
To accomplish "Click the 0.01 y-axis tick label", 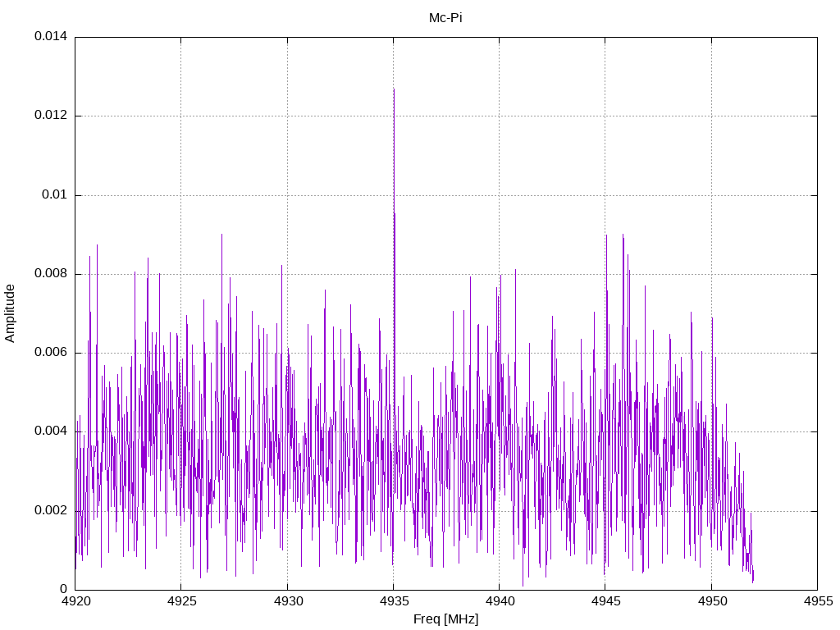I will tap(55, 194).
